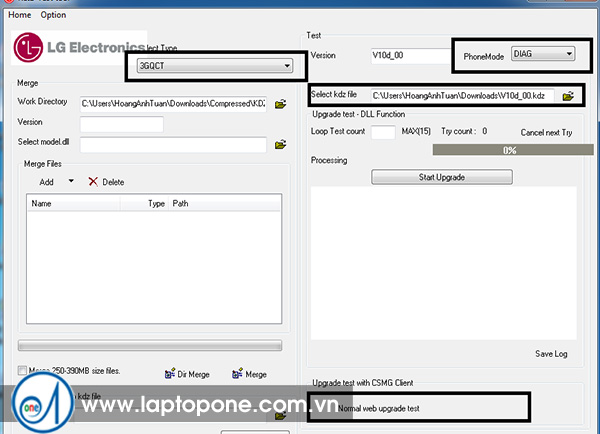Click the Merge icon button
Screen dimensions: 600x434
249,374
